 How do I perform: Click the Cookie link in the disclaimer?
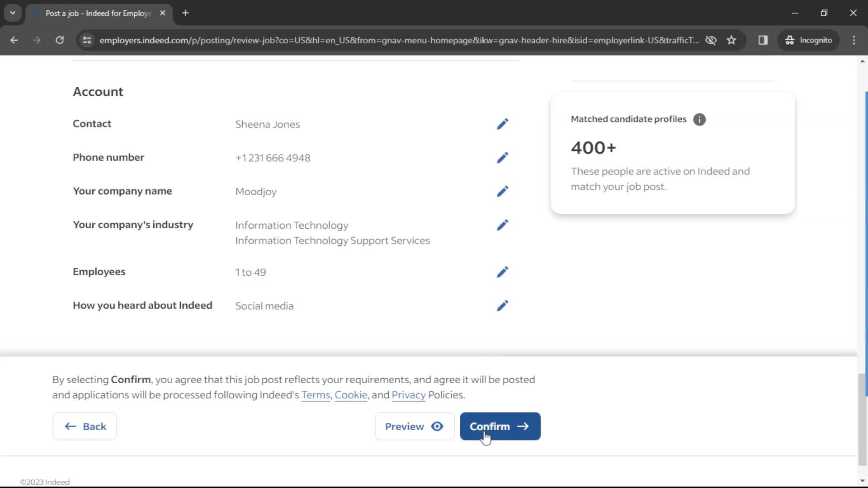pos(351,394)
